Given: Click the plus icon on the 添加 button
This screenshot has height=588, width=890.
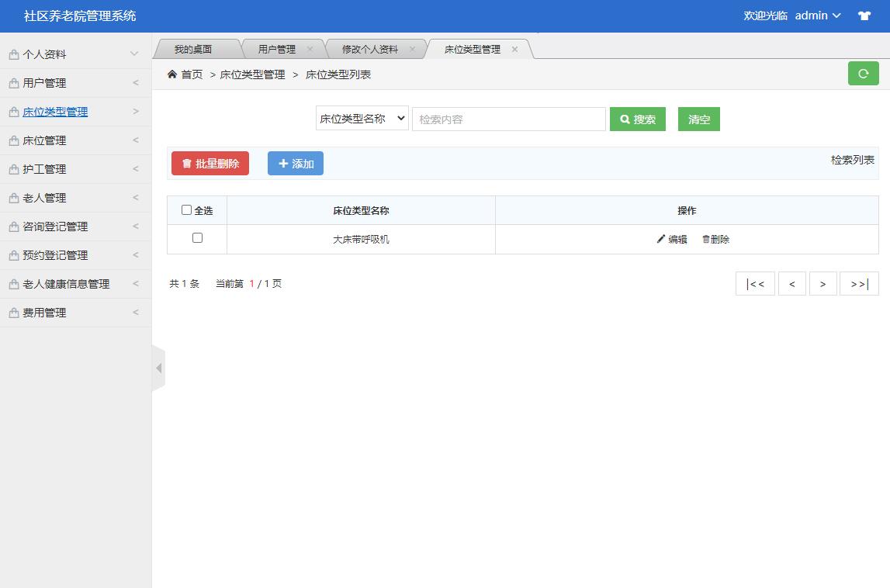Looking at the screenshot, I should click(x=284, y=163).
